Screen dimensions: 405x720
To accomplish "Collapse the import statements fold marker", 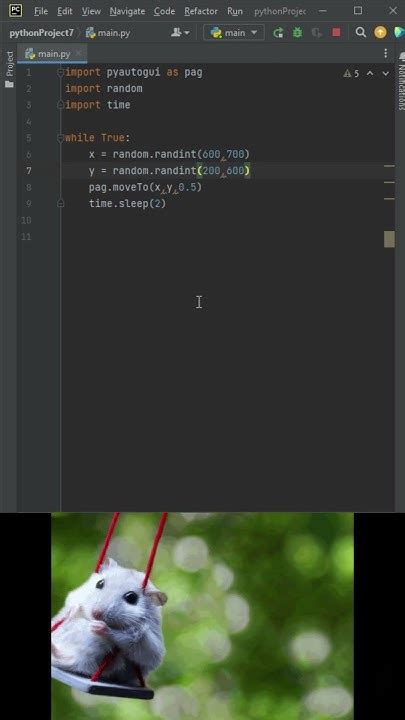I will coord(60,72).
